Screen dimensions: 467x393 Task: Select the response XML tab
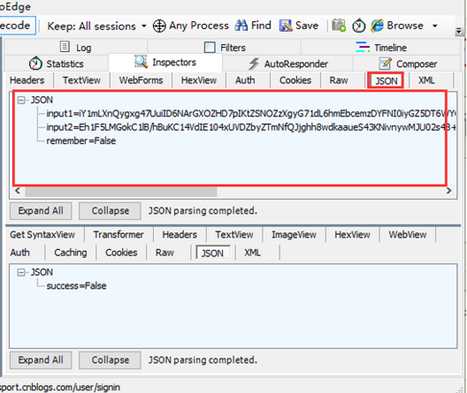click(252, 253)
